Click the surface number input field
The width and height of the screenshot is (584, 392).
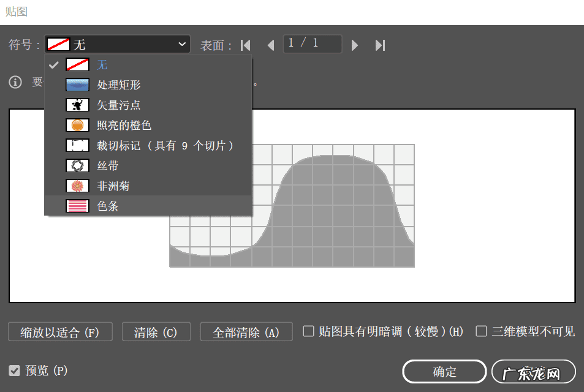pyautogui.click(x=312, y=44)
